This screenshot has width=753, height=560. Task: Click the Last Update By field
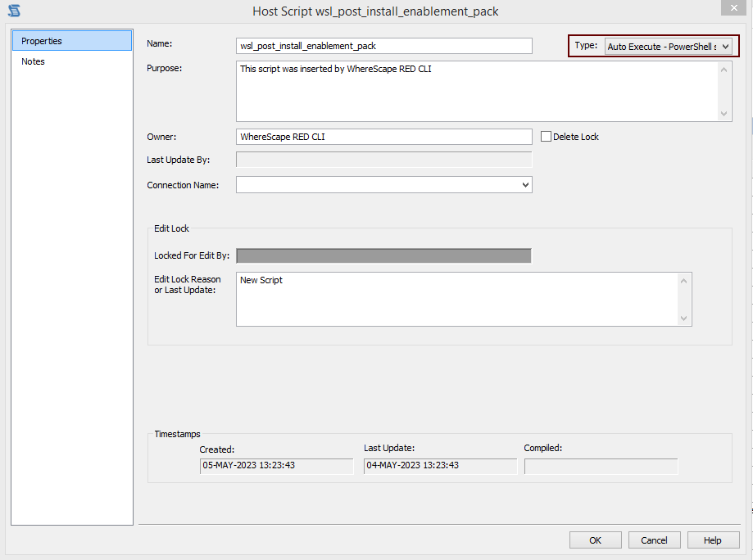[x=383, y=160]
